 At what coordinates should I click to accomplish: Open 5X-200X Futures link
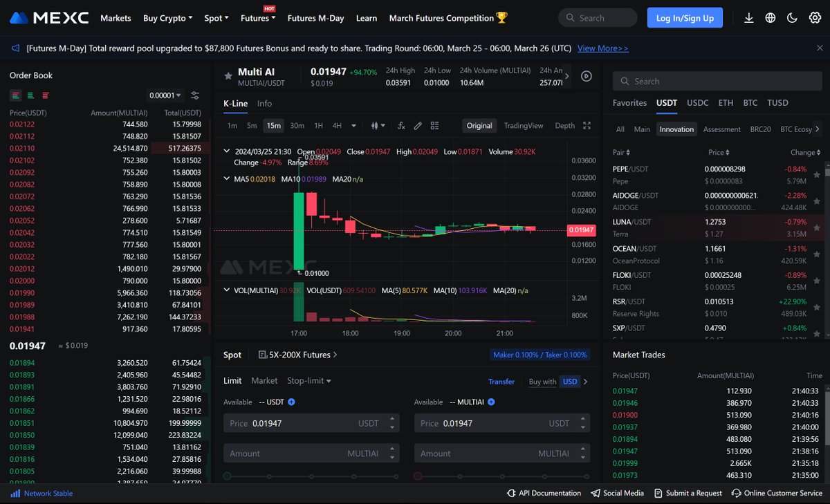click(x=298, y=355)
